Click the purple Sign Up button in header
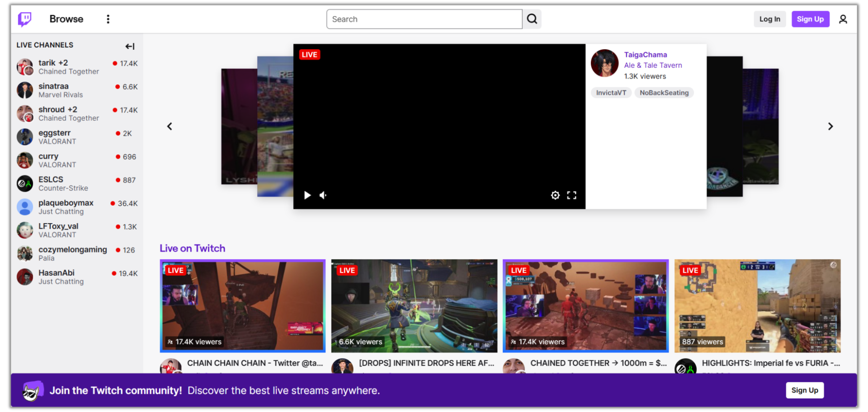Viewport: 868px width, 412px height. pos(810,19)
